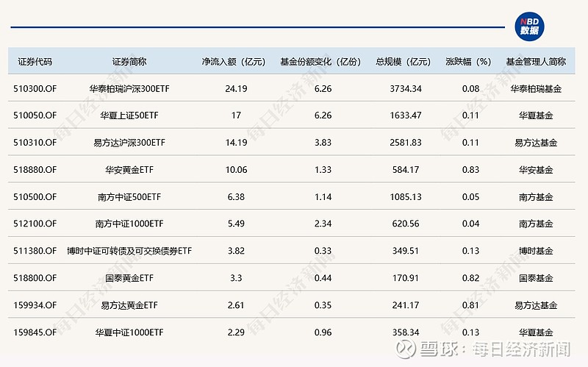Pick the net inflow value 24.19

pos(236,89)
